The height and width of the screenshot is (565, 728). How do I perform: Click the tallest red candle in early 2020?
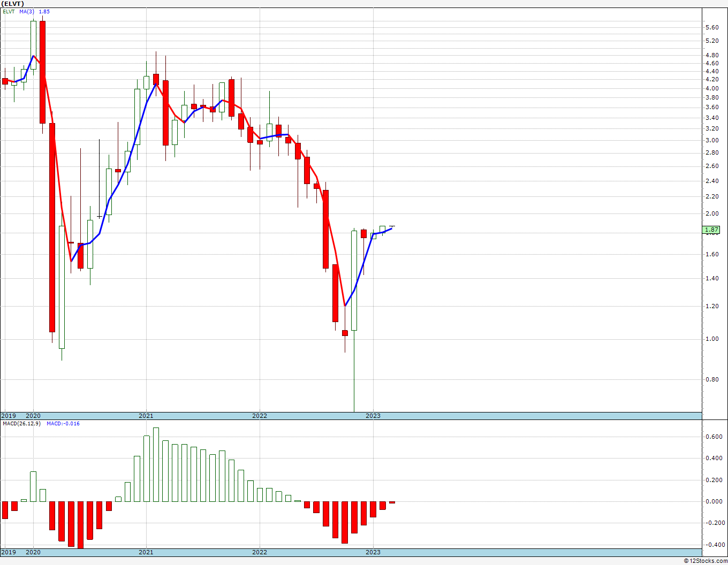pyautogui.click(x=52, y=227)
